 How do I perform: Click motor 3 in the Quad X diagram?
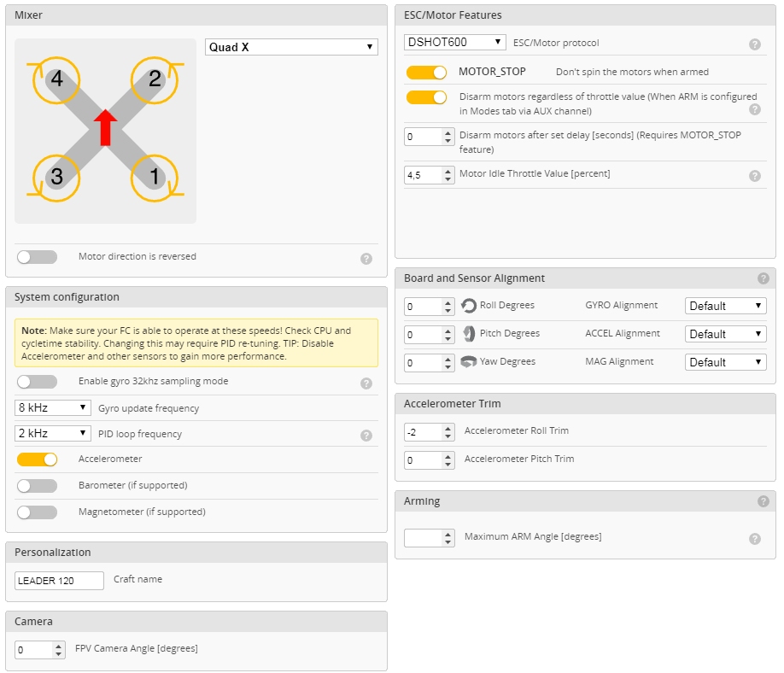(56, 177)
